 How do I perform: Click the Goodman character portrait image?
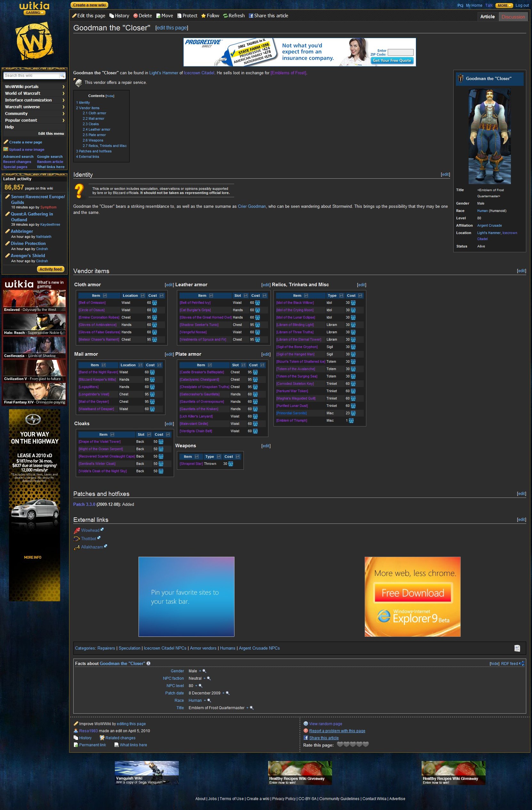[489, 136]
